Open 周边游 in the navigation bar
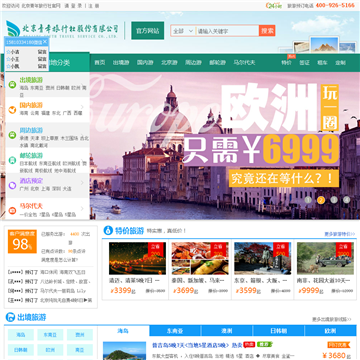This screenshot has height=360, width=360. [193, 63]
